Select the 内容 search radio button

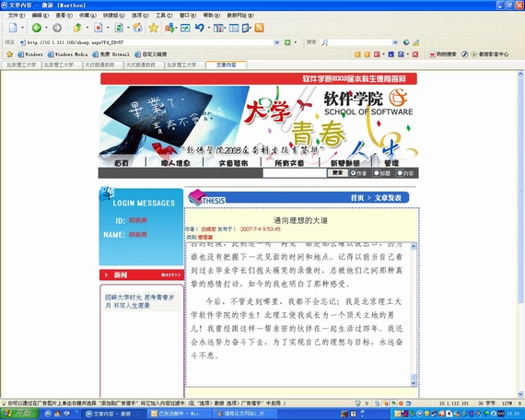point(400,173)
